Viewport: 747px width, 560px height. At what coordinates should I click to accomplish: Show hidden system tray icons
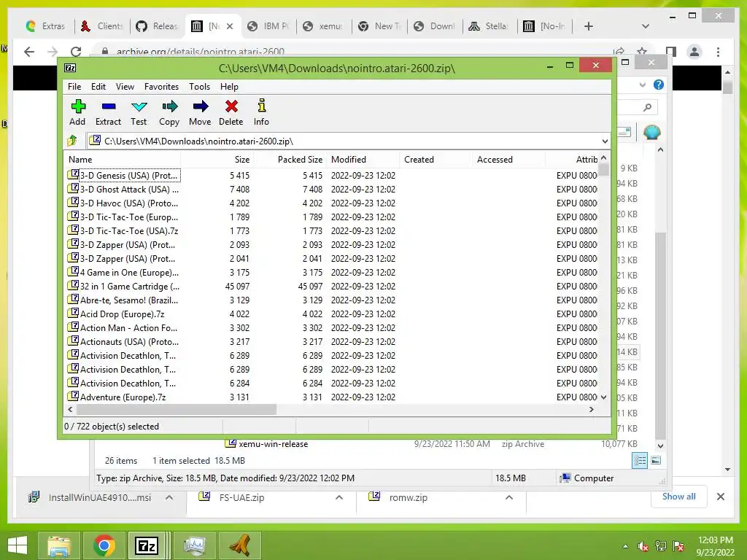[625, 546]
